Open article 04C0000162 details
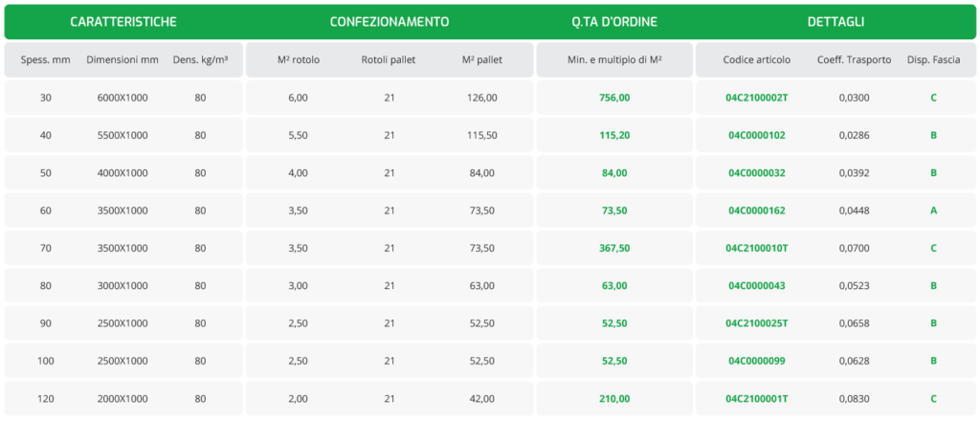 757,210
